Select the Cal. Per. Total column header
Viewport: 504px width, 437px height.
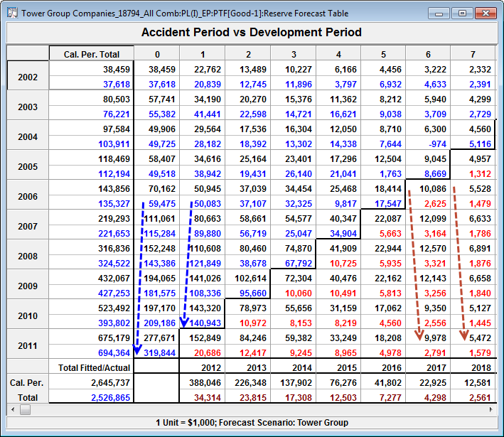92,53
